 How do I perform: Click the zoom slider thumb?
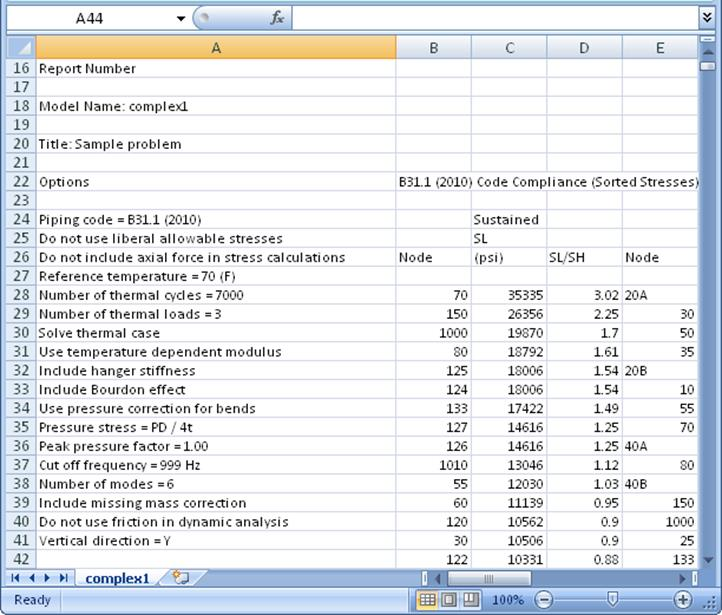tap(612, 599)
